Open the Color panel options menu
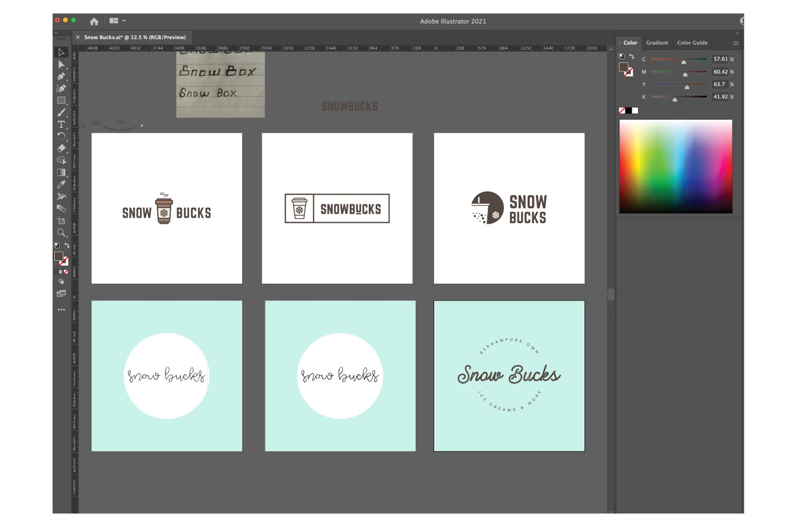 click(x=736, y=43)
